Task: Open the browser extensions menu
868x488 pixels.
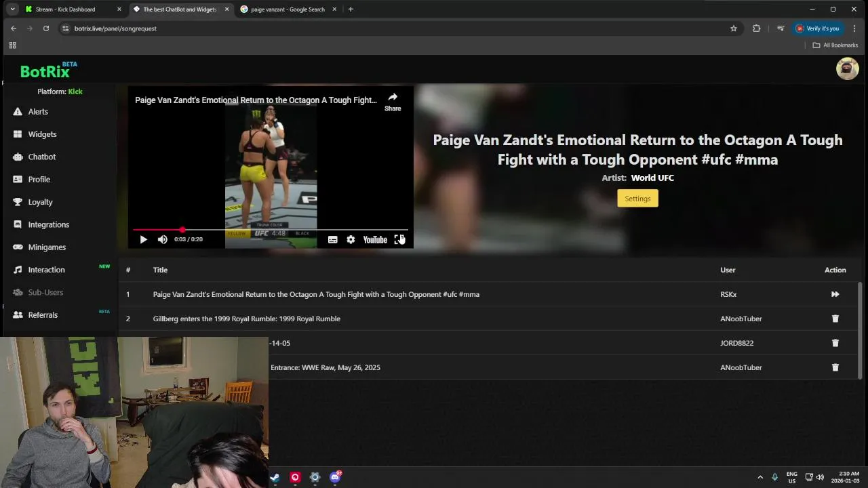Action: click(x=756, y=28)
